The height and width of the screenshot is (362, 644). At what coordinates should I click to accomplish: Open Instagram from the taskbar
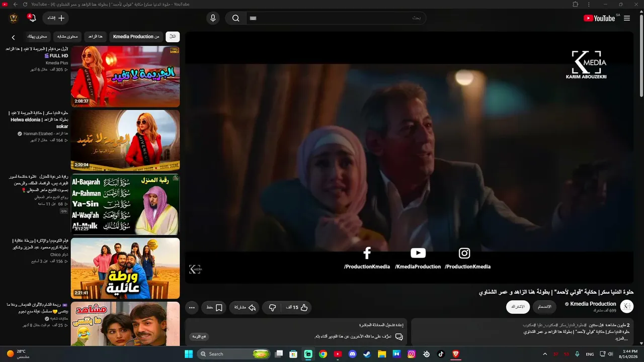[412, 354]
